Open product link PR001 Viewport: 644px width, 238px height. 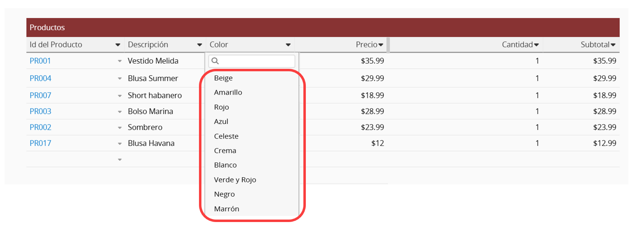(x=40, y=61)
